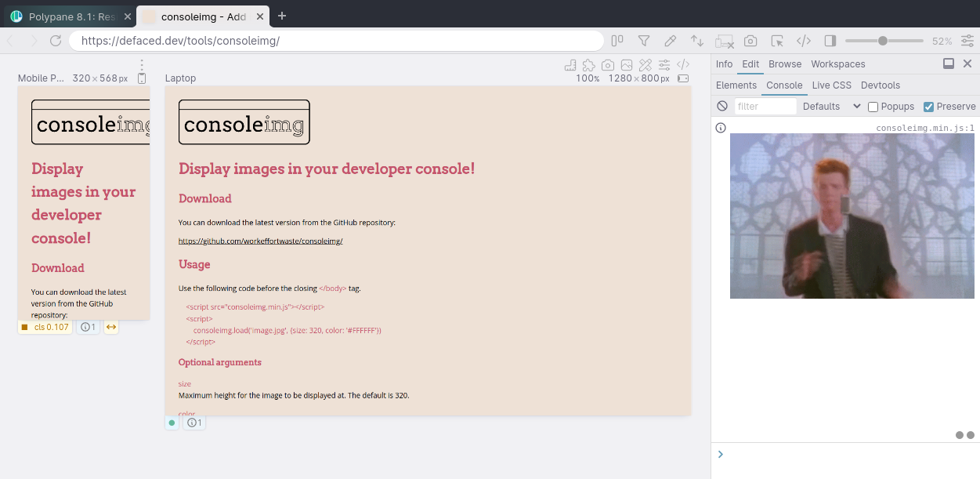Open the info count badge below the Laptop pane
980x479 pixels.
pyautogui.click(x=194, y=423)
